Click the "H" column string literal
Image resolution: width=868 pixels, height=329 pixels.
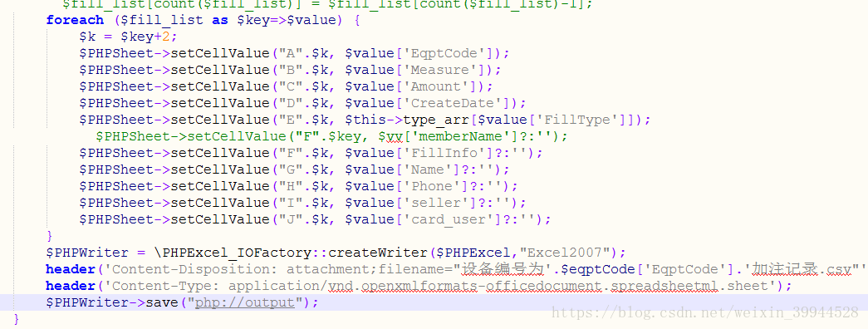(291, 187)
